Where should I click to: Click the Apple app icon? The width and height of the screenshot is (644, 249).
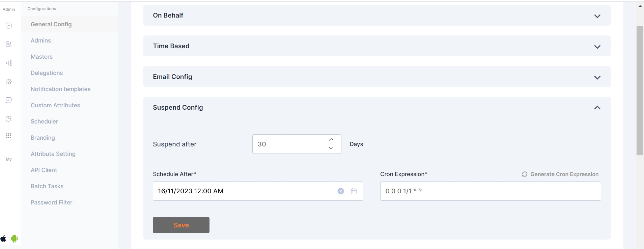[3, 239]
